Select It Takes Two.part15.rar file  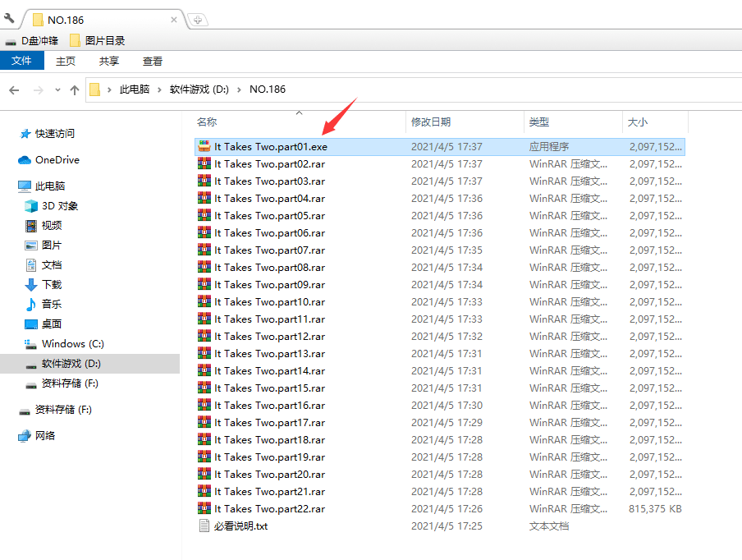point(440,388)
